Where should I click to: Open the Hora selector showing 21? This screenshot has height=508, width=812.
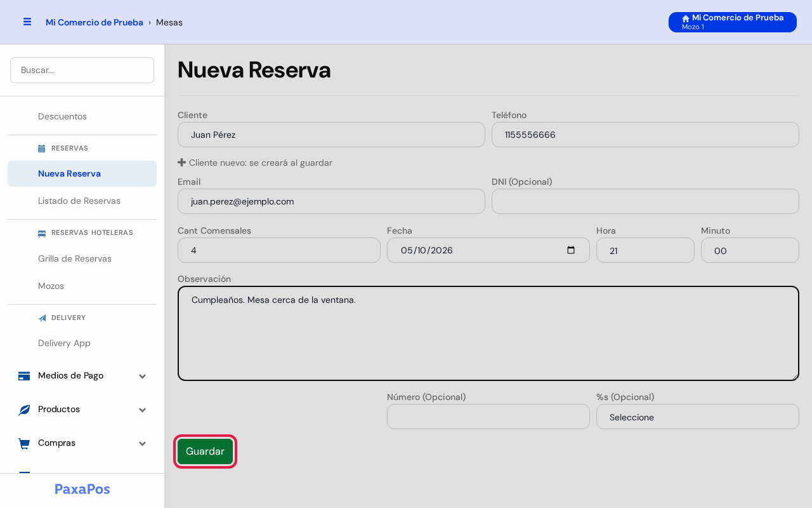point(645,250)
